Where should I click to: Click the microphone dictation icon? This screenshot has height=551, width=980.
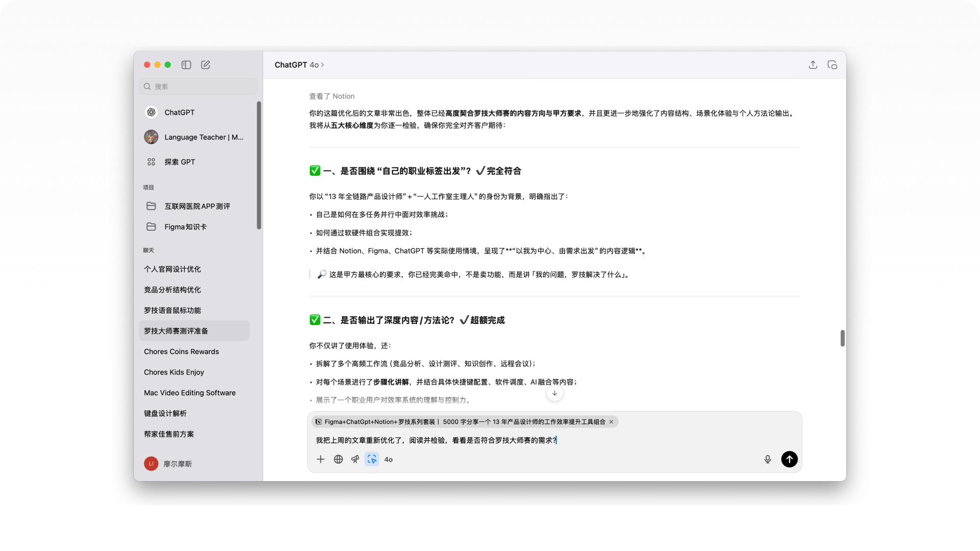tap(768, 459)
